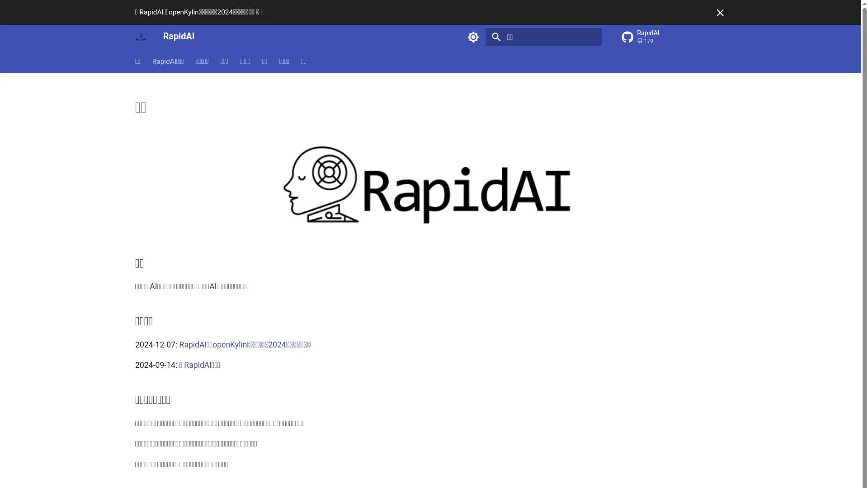The image size is (868, 488).
Task: Click the RapidAI repo name next to GitHub icon
Action: 647,33
